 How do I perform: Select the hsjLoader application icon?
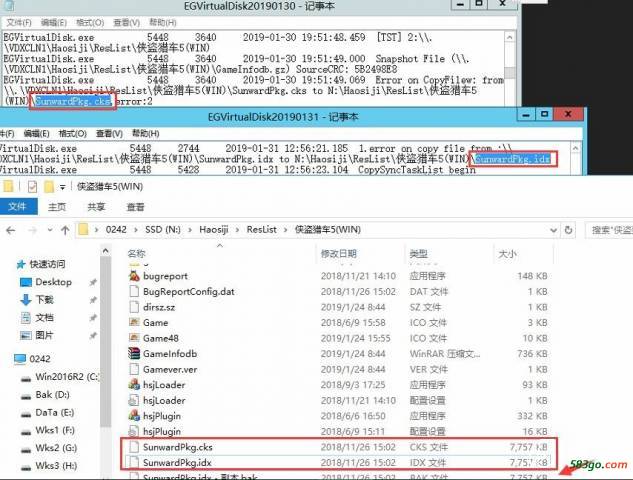point(134,385)
